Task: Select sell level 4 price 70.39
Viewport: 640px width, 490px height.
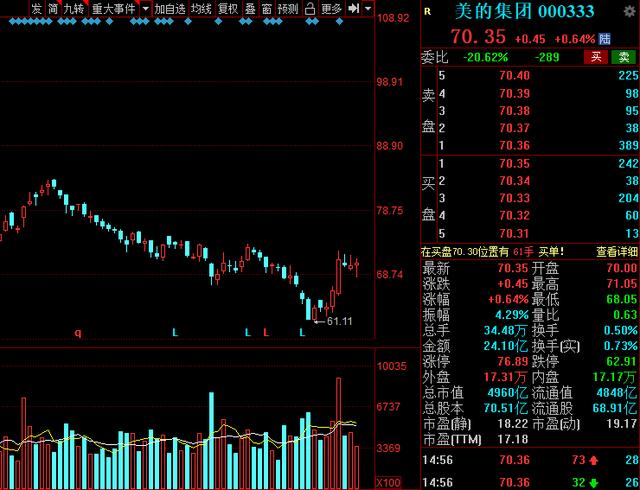Action: point(514,94)
